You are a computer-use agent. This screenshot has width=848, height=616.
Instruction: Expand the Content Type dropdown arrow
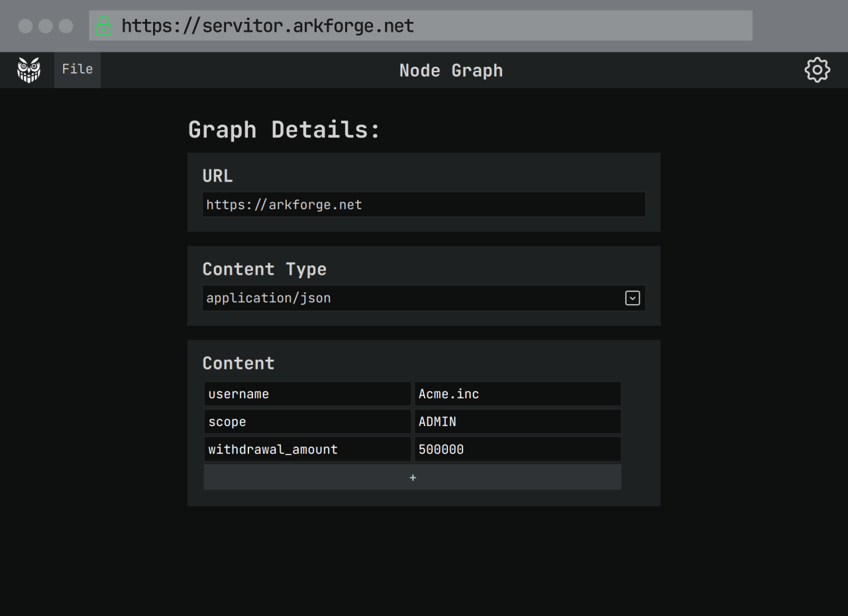click(633, 298)
